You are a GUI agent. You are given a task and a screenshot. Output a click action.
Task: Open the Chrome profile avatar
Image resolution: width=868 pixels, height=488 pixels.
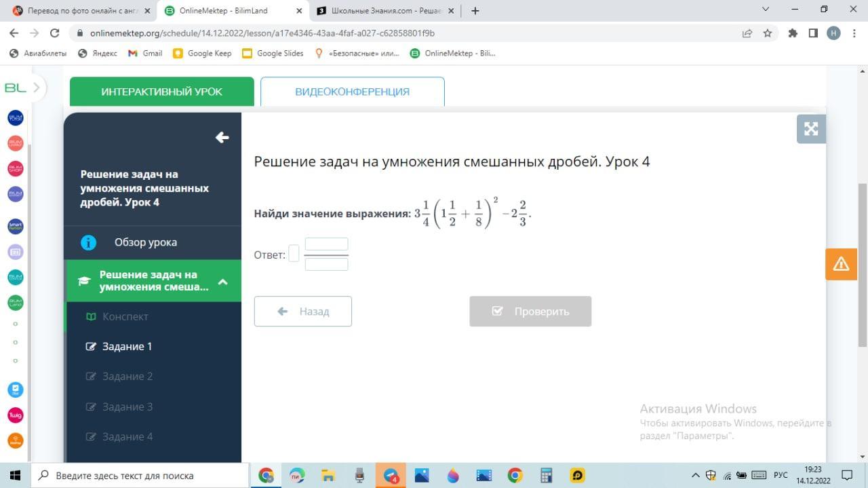coord(833,33)
